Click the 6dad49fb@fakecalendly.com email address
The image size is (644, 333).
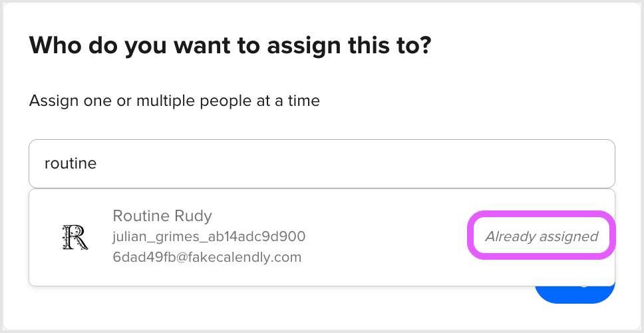coord(207,257)
